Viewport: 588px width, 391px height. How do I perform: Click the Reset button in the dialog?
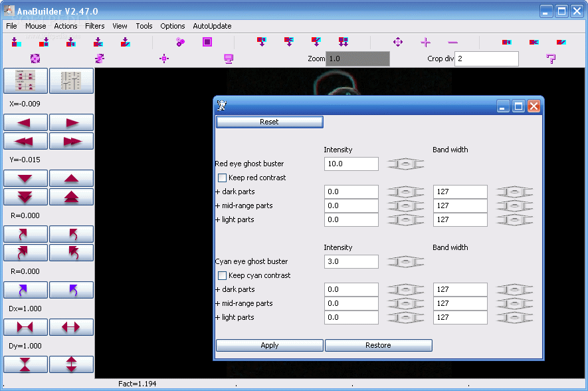pyautogui.click(x=269, y=122)
